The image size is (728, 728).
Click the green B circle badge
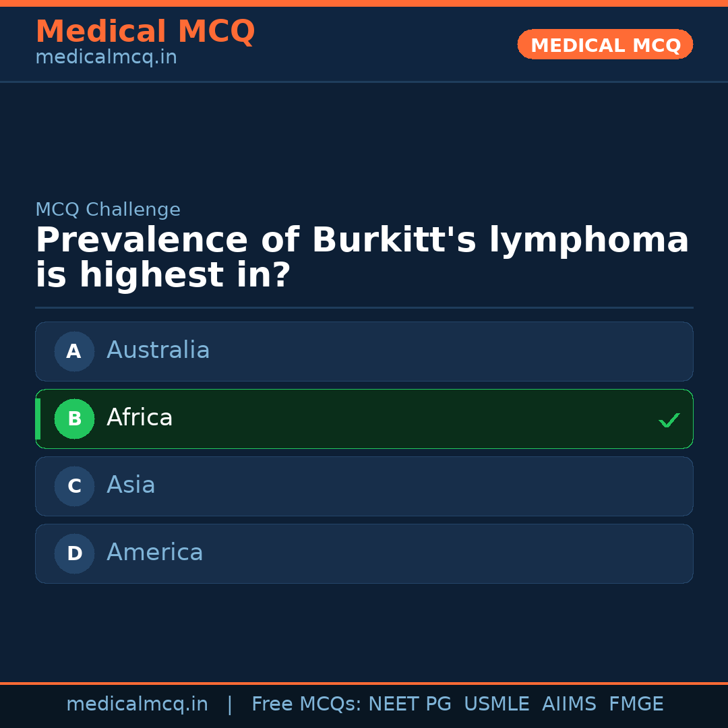tap(74, 419)
